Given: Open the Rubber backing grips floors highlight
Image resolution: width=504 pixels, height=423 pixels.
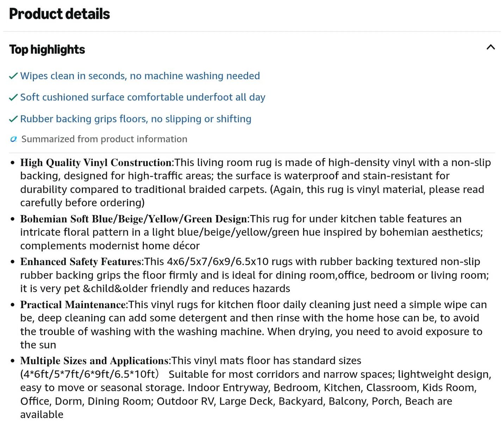Looking at the screenshot, I should pyautogui.click(x=136, y=119).
